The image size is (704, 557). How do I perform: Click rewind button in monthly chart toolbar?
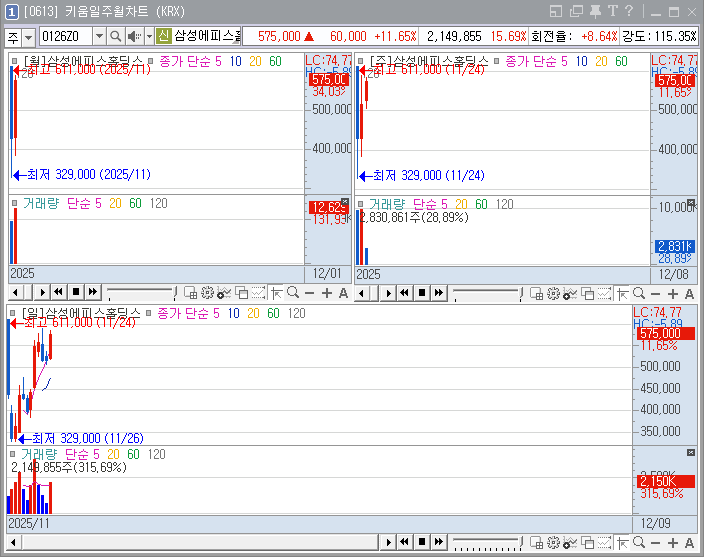coord(58,292)
